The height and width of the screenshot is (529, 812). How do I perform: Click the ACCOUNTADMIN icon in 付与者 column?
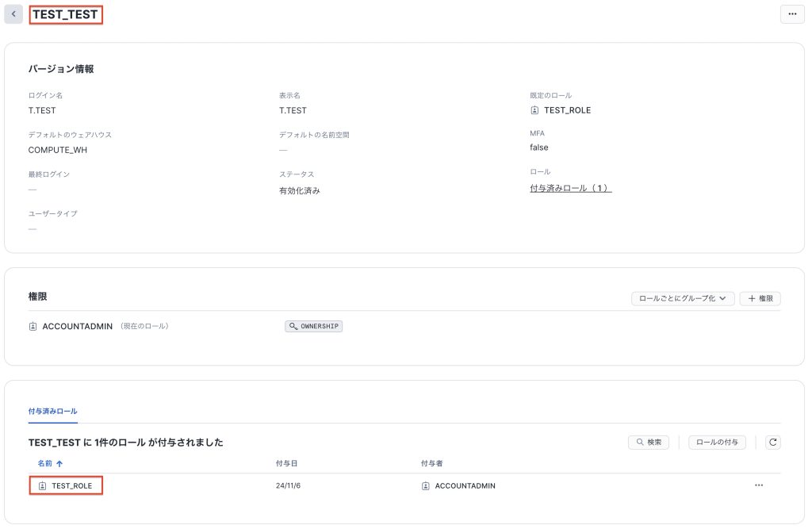tap(426, 485)
